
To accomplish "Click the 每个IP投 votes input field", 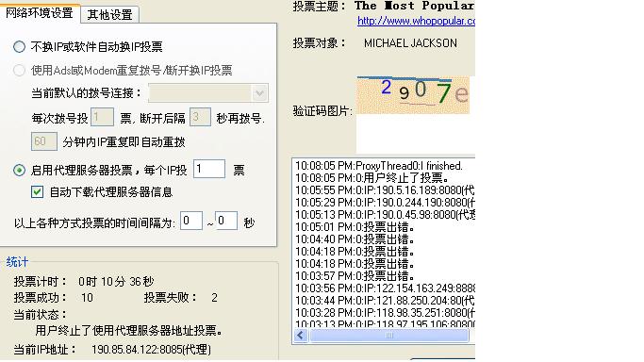I will [x=209, y=169].
